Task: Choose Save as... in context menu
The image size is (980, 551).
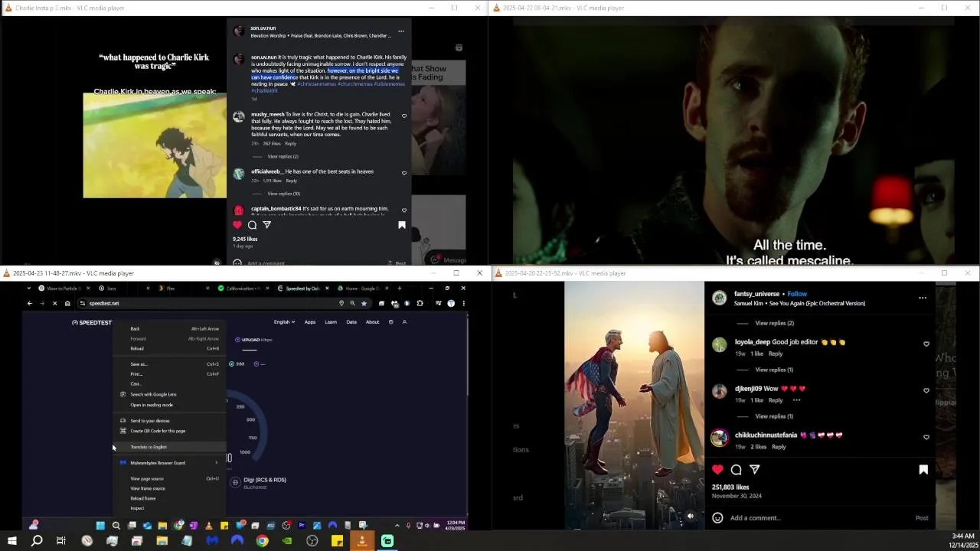Action: (x=170, y=364)
